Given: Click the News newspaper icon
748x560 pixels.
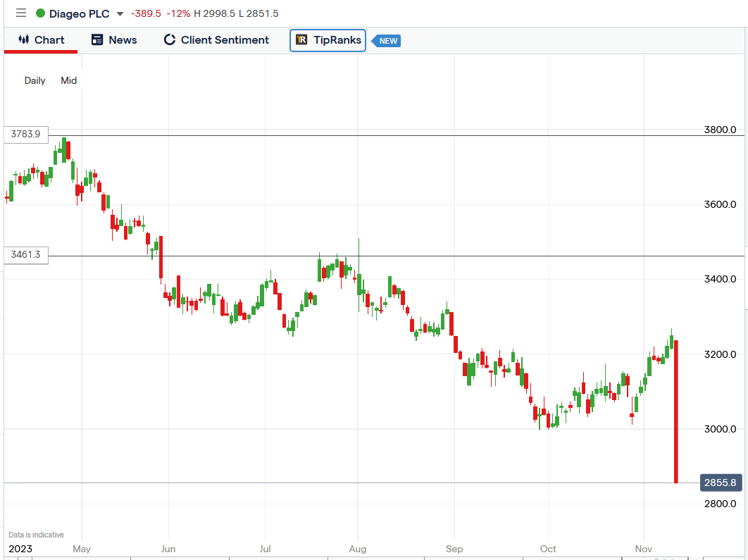Looking at the screenshot, I should [96, 39].
